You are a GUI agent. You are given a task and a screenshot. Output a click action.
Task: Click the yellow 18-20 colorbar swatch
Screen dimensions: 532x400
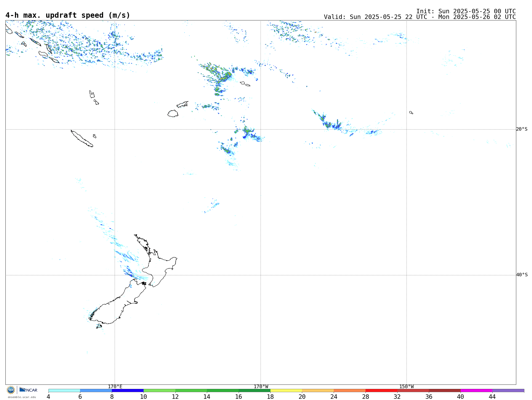click(286, 391)
